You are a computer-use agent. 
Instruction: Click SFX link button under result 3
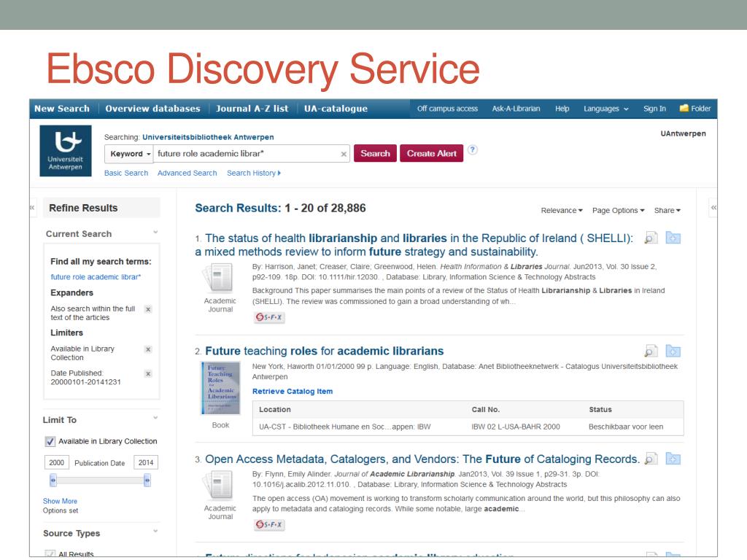[x=269, y=525]
